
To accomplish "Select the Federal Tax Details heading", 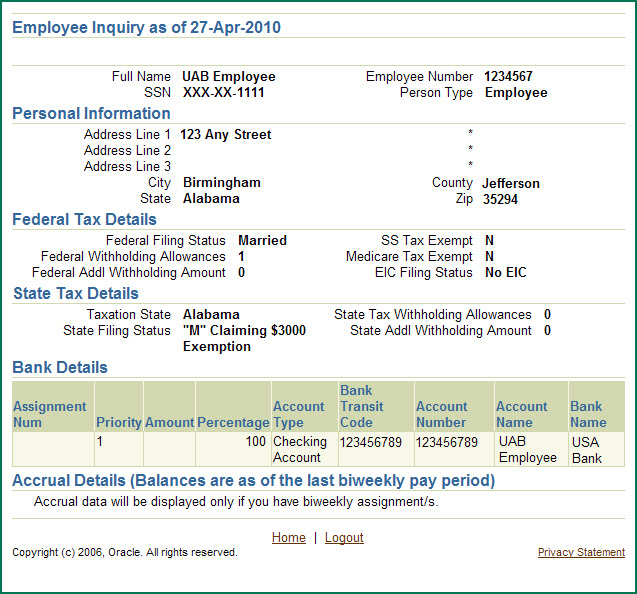I will click(x=84, y=219).
